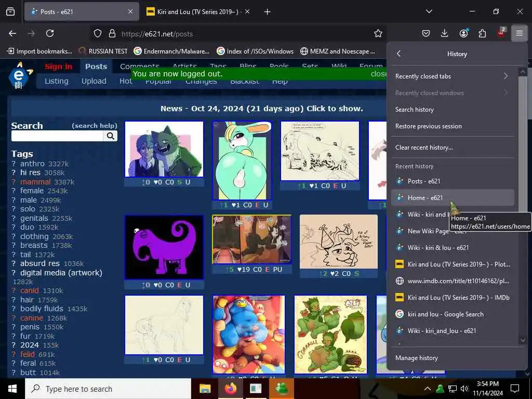Choose Restore previous session
Viewport: 532px width, 399px height.
(x=453, y=126)
